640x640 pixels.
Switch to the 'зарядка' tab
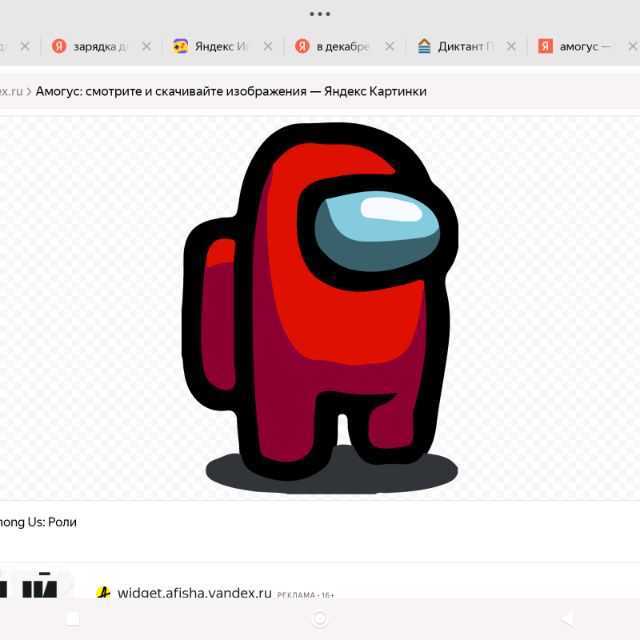[100, 47]
